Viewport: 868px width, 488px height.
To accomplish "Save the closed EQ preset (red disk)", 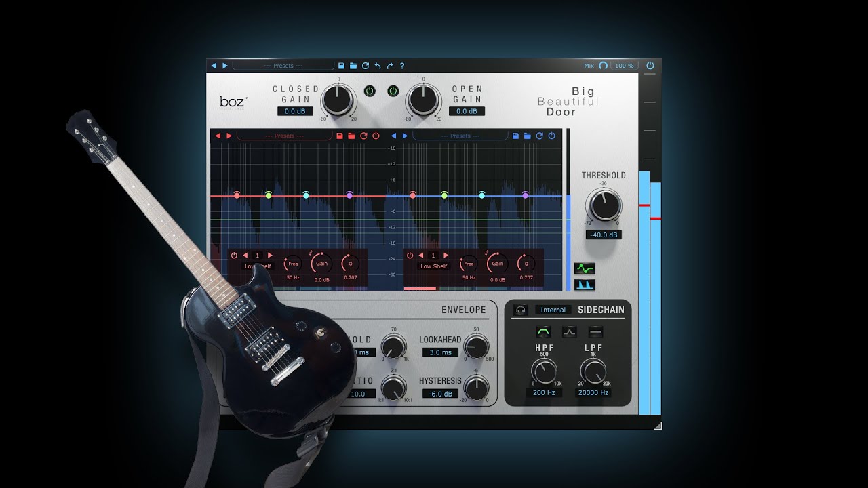I will [339, 136].
